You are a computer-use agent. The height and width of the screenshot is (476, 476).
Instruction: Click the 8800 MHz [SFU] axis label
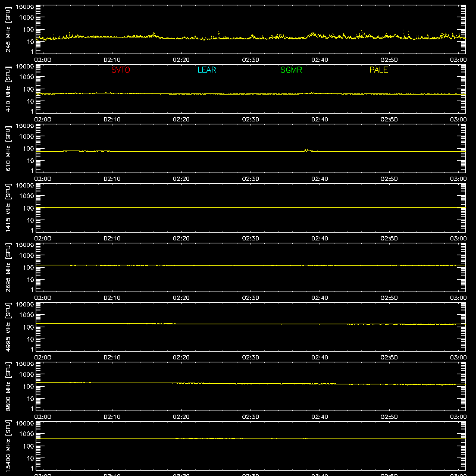point(8,386)
